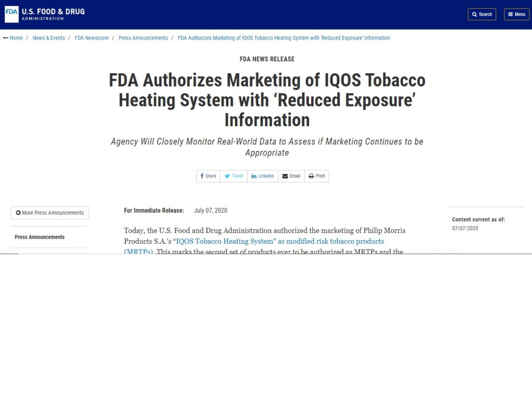532x407 pixels.
Task: Click the left arrow icon before Home
Action: [6, 38]
